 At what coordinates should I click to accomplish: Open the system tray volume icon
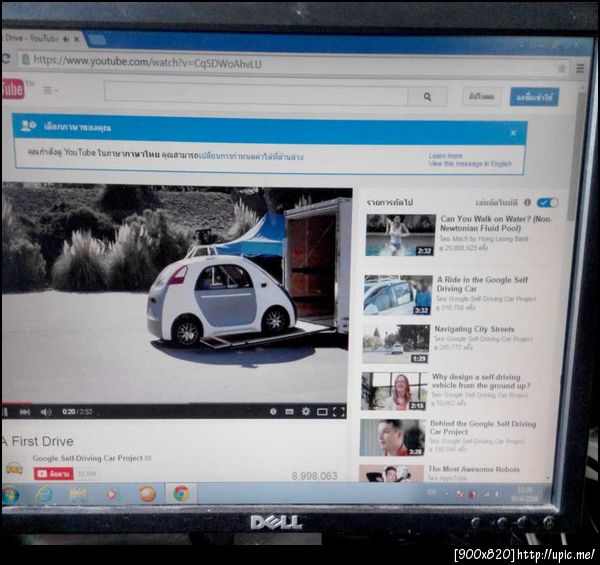[x=497, y=494]
